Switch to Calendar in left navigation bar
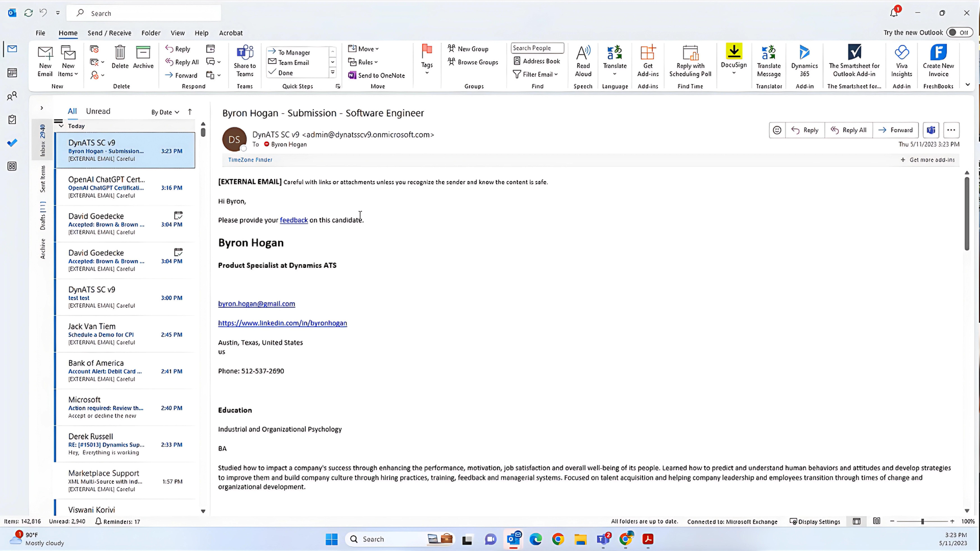Image resolution: width=980 pixels, height=551 pixels. [x=12, y=72]
